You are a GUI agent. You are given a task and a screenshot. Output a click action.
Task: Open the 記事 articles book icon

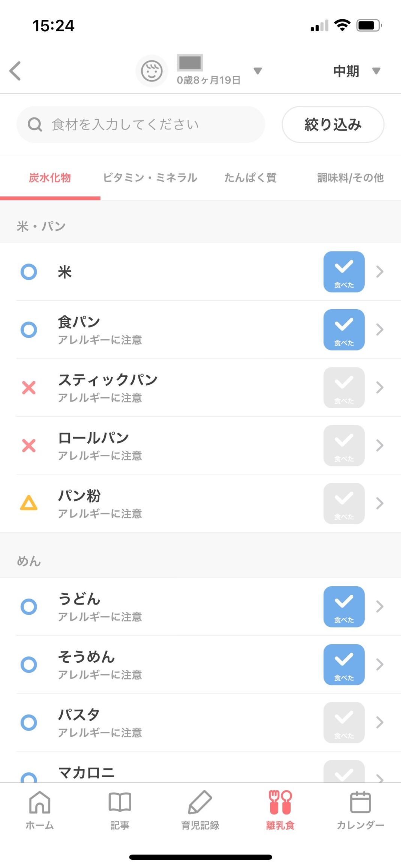point(120,809)
